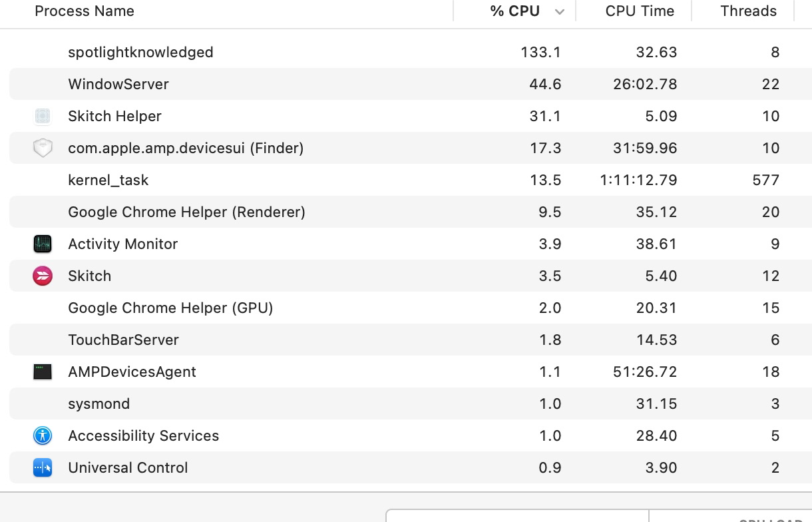This screenshot has height=522, width=812.
Task: Select the TouchBarServer process
Action: pos(123,340)
